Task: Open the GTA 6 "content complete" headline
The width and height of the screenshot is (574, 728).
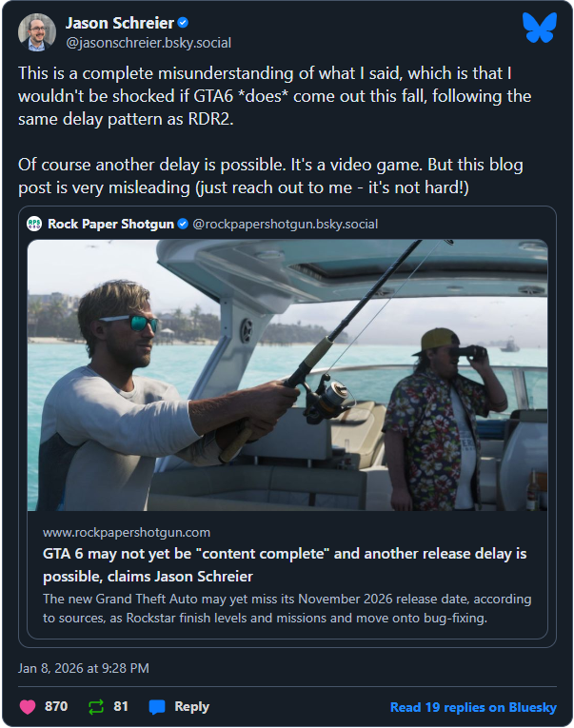Action: [x=285, y=562]
